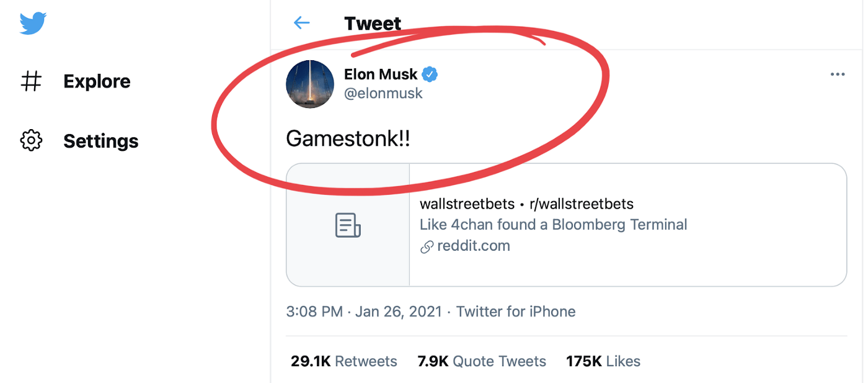View the 7.9K Quote Tweets list
This screenshot has width=868, height=383.
click(482, 361)
